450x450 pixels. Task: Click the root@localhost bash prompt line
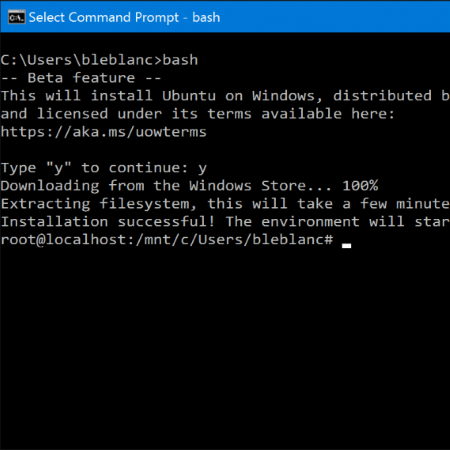[x=167, y=240]
